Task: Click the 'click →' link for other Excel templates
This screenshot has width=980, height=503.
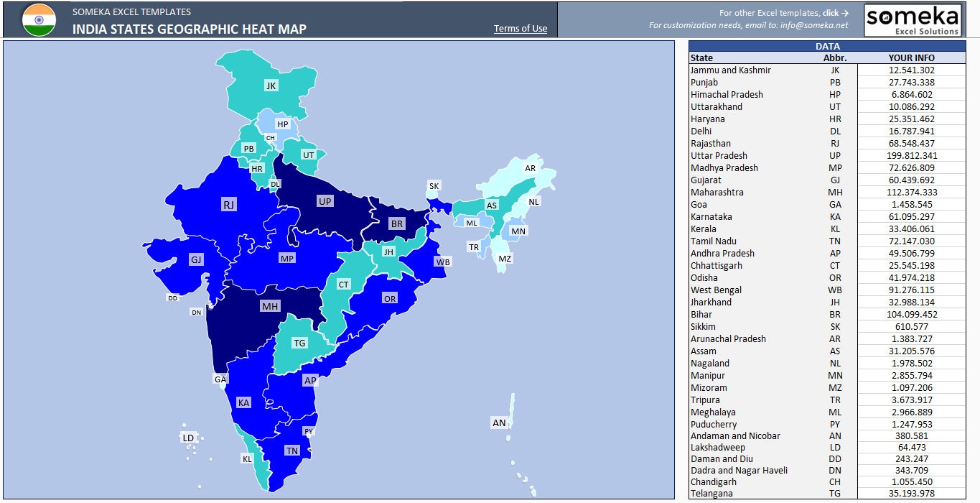Action: [835, 13]
